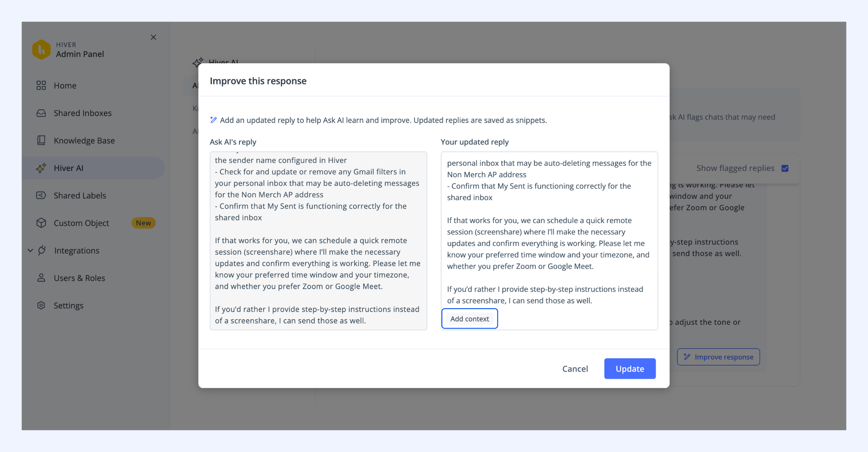Click the blue Update button
The height and width of the screenshot is (452, 868).
(630, 369)
